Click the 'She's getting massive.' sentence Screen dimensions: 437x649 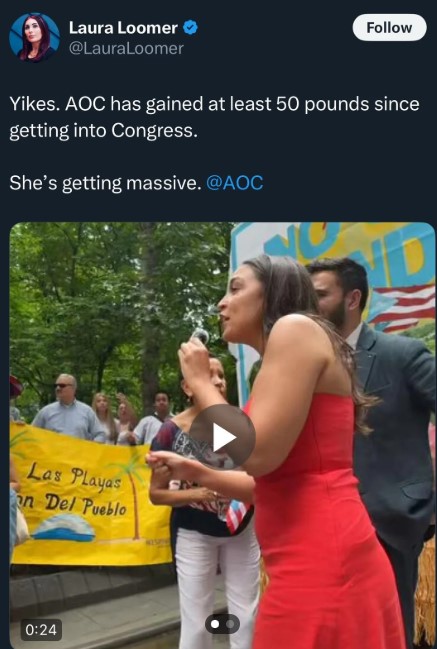[105, 183]
